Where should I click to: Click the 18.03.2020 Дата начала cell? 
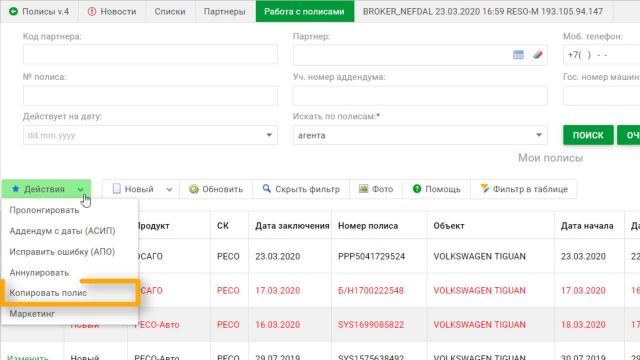click(583, 324)
